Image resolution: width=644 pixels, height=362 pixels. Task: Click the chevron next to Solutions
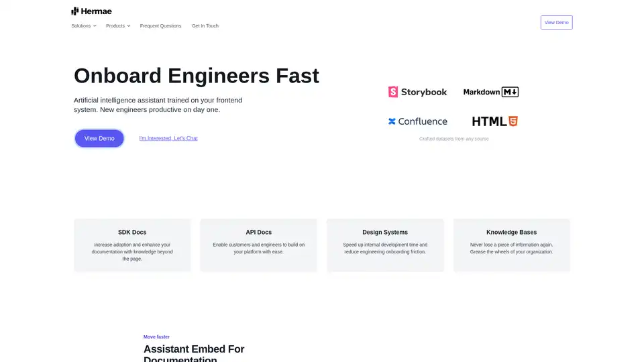pos(95,26)
